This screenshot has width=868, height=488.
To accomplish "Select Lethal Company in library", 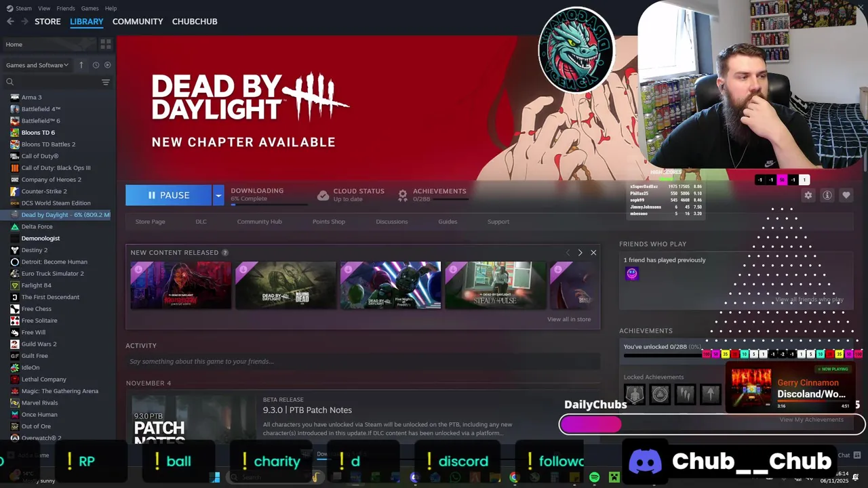I will (x=43, y=379).
